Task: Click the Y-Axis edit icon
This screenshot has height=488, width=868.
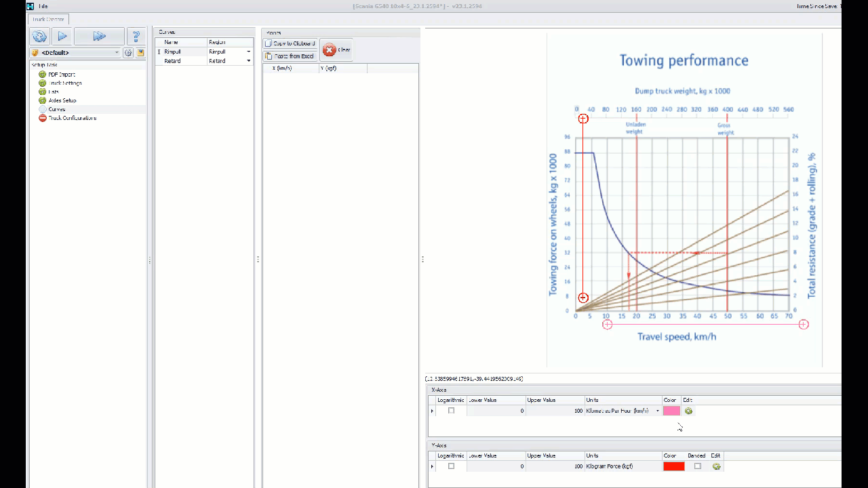Action: coord(716,466)
